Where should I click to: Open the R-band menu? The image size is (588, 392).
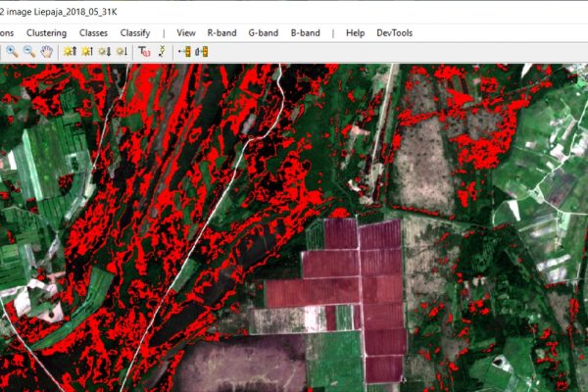tap(221, 32)
